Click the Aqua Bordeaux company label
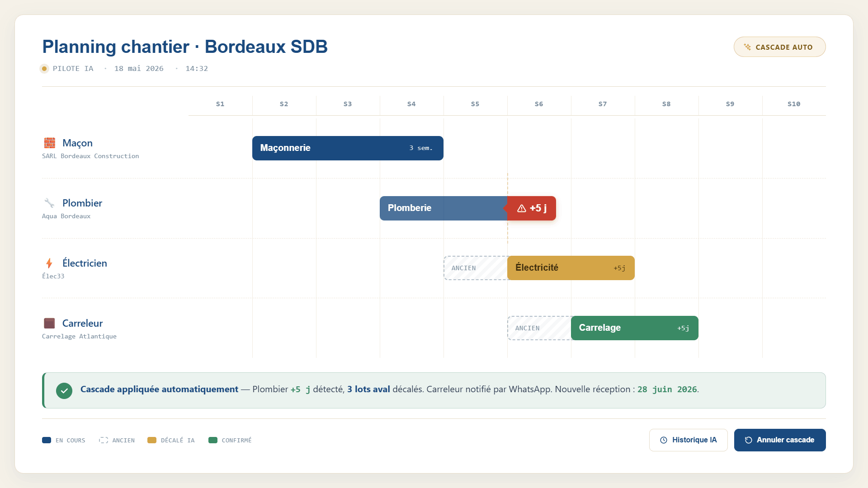 (x=66, y=216)
